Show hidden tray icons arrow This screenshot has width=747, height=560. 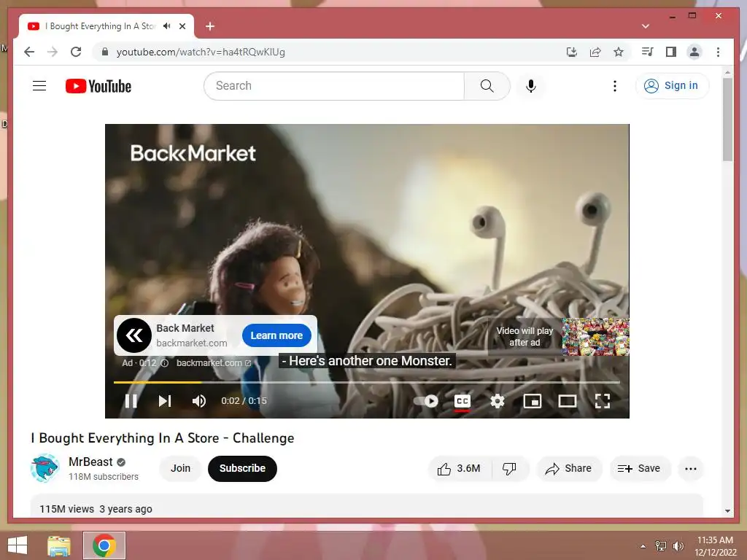[643, 545]
